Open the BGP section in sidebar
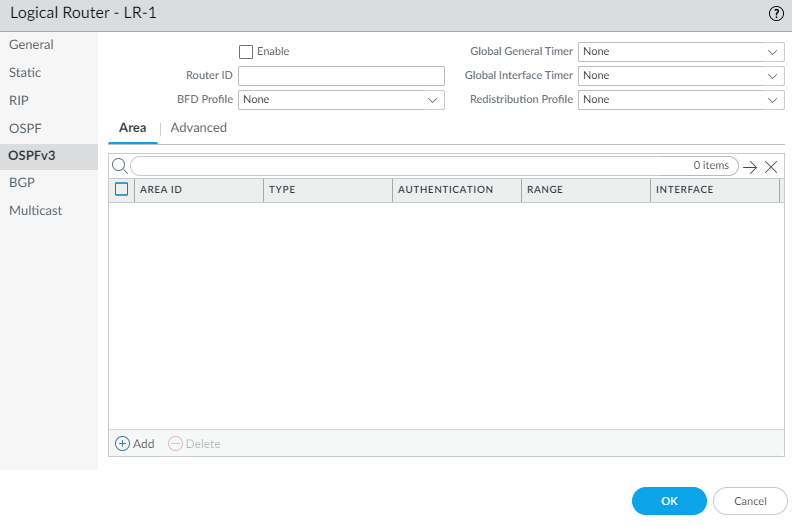This screenshot has height=526, width=792. [x=22, y=183]
